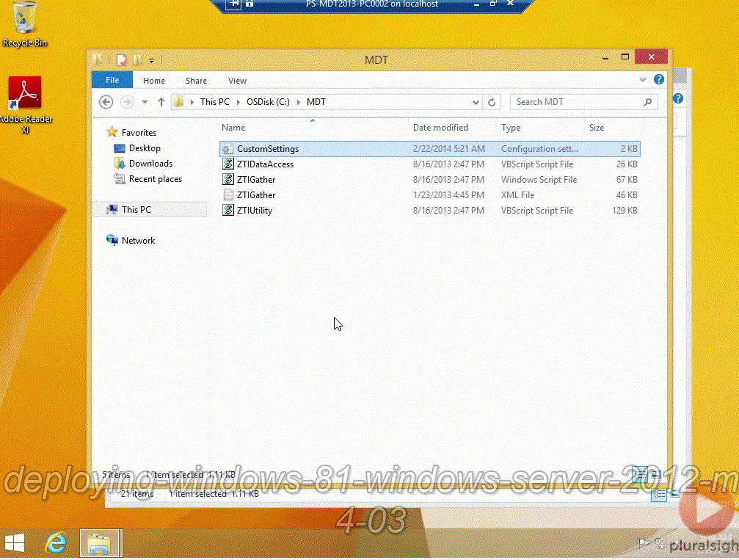Click the ZTIDataAccess script icon
Screen dimensions: 739x560
(227, 164)
